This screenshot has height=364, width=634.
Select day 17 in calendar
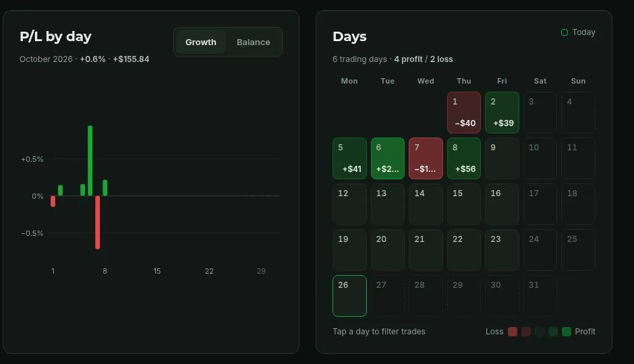540,204
